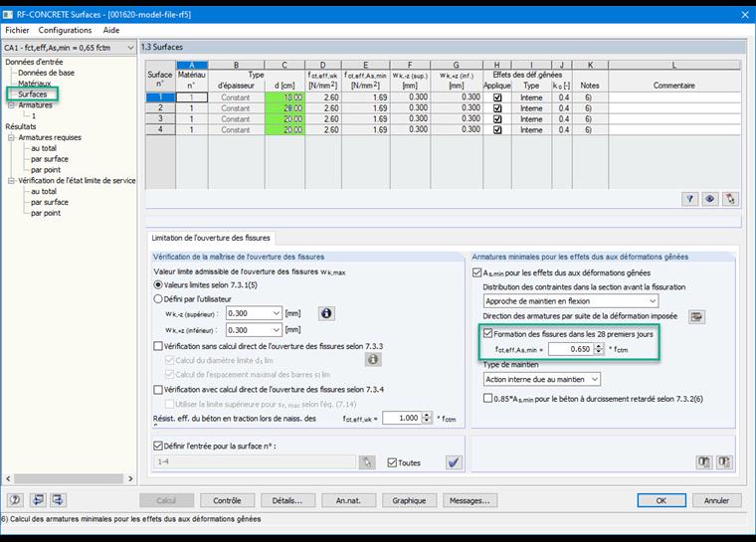The width and height of the screenshot is (756, 542).
Task: Uncheck the Toutes checkbox
Action: click(x=392, y=462)
